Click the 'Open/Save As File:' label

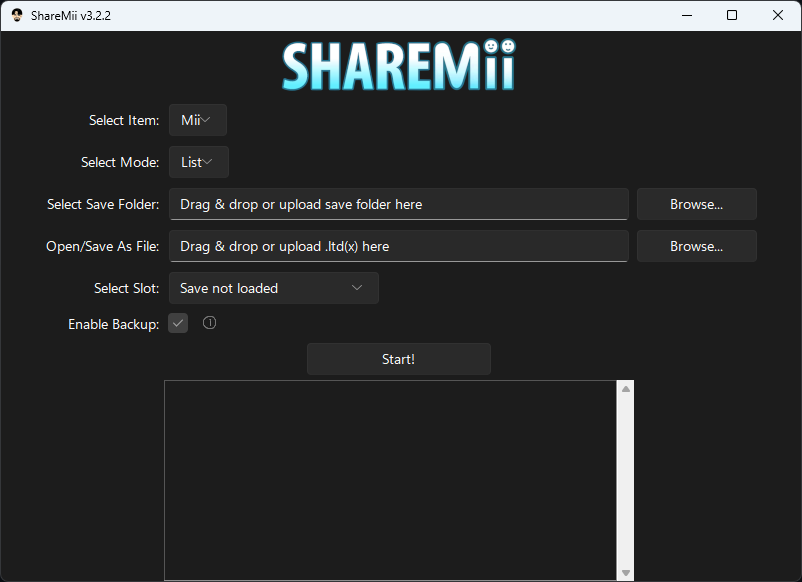point(102,246)
